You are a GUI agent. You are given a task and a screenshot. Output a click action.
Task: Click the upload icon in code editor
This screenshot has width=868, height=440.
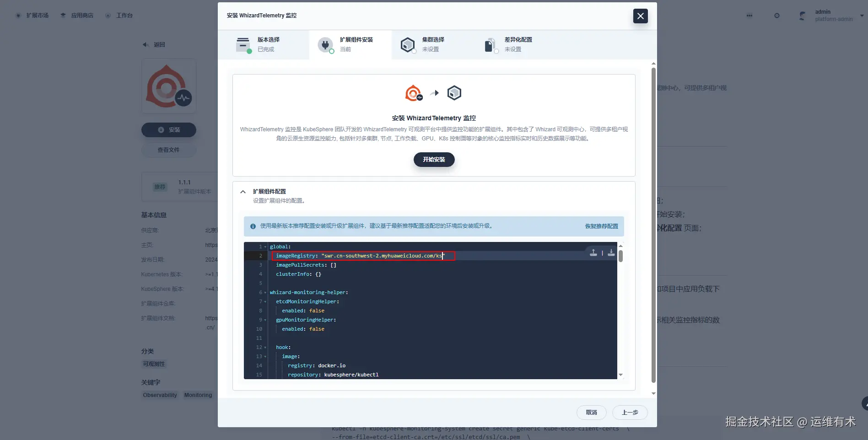(593, 252)
